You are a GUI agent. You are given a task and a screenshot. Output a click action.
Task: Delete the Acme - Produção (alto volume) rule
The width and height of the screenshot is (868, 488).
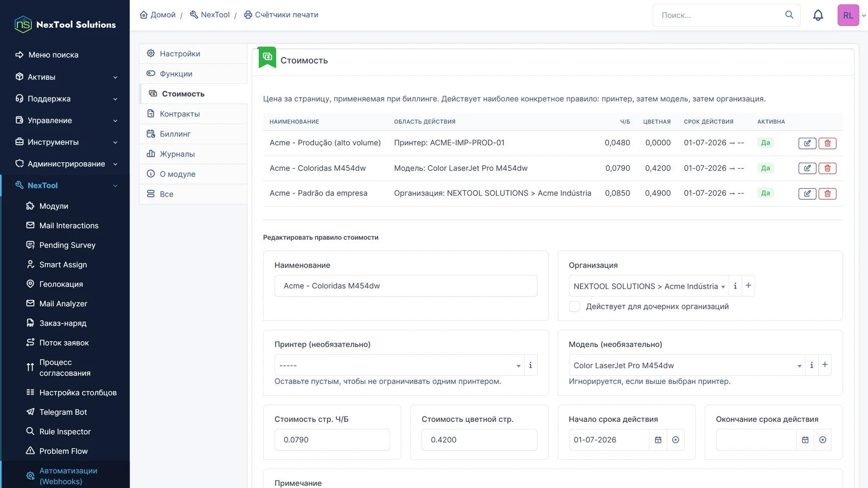[827, 143]
